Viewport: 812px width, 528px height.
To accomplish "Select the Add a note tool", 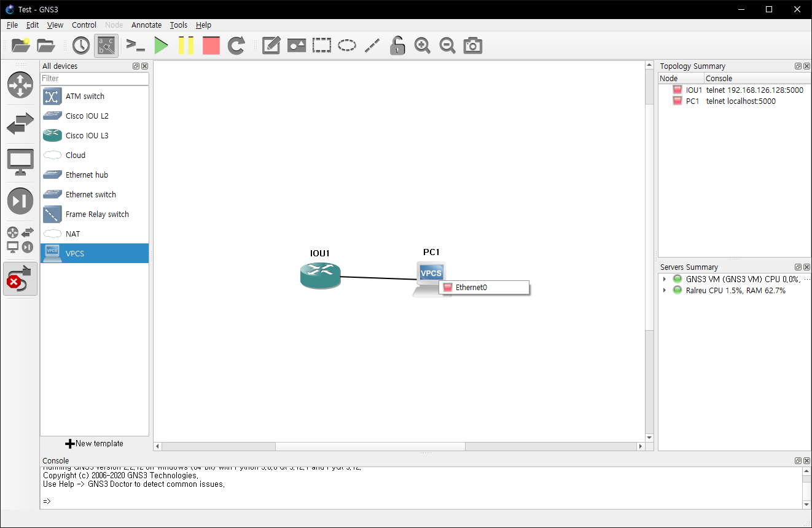I will pyautogui.click(x=271, y=45).
